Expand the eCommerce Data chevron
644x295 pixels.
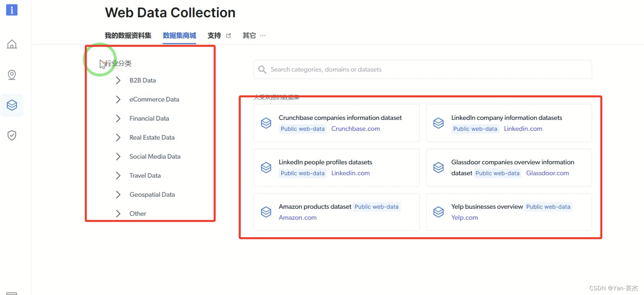tap(118, 100)
